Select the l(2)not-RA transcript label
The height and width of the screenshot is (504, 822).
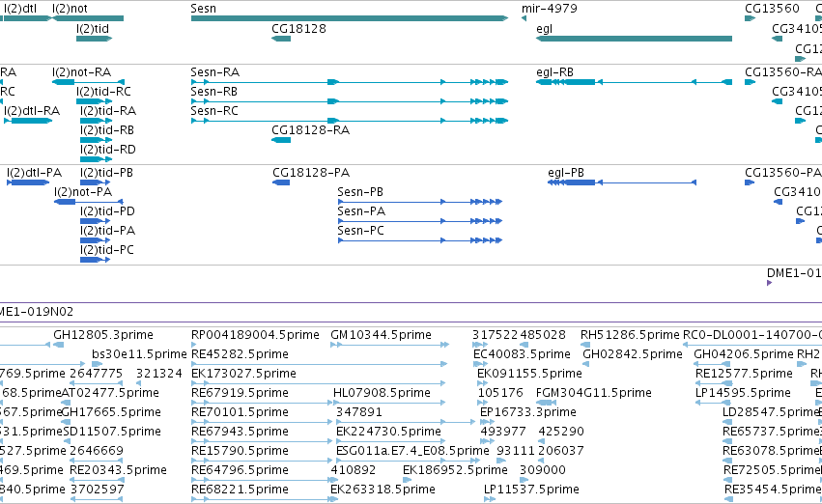(82, 72)
